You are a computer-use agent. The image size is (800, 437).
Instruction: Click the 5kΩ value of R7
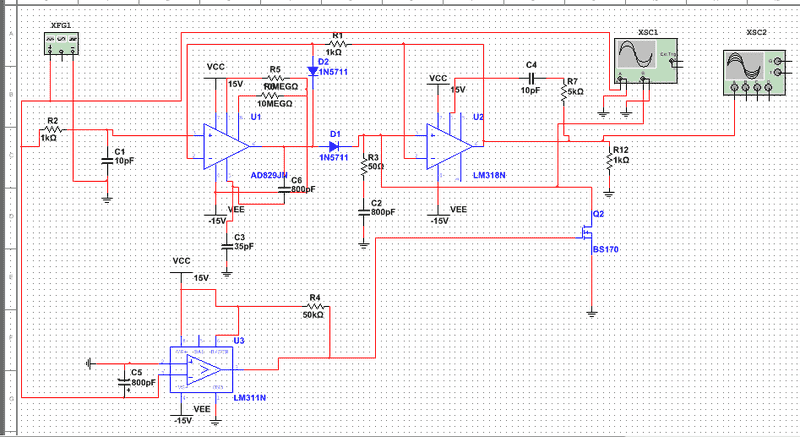576,92
